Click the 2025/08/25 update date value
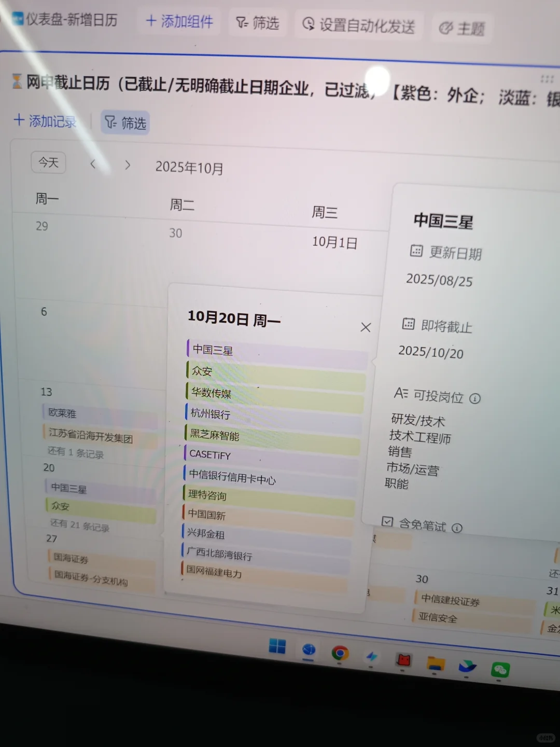Viewport: 560px width, 747px height. (x=439, y=280)
